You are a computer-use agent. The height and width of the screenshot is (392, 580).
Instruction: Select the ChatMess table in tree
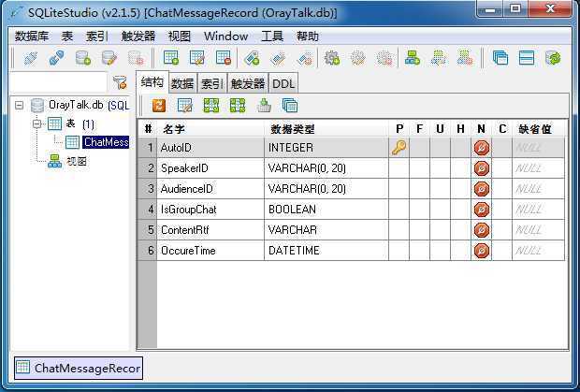(x=106, y=142)
